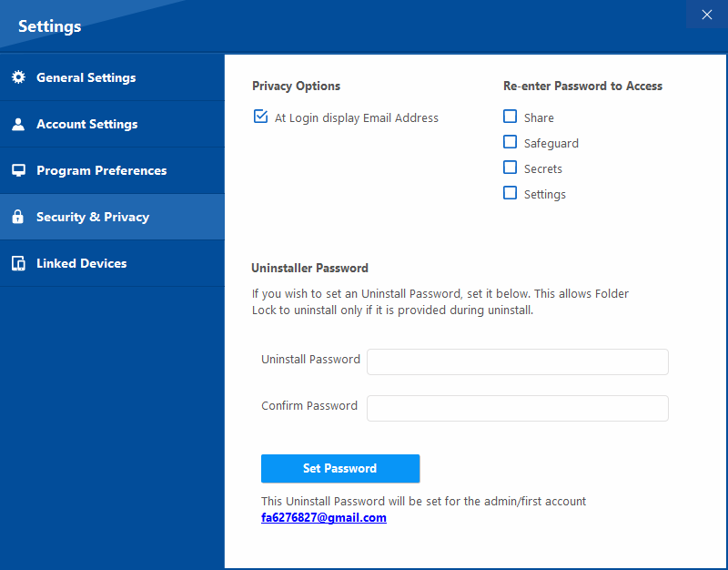Click the 'If you wish to set an Uninstall Password' description
This screenshot has height=570, width=728.
[x=440, y=302]
